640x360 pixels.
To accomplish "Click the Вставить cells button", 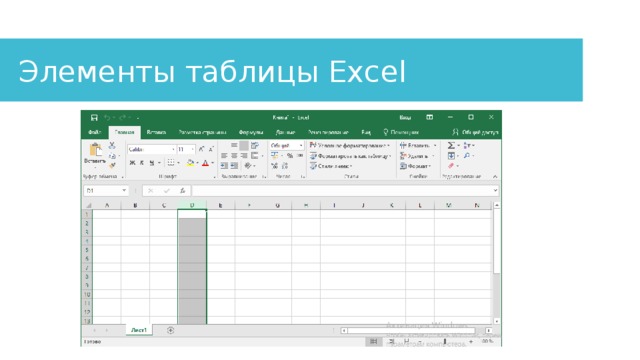I will [418, 145].
